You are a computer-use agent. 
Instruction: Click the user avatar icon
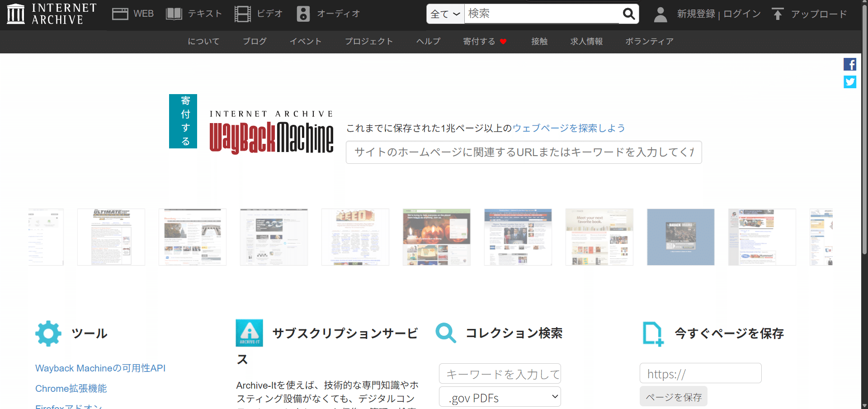tap(660, 14)
